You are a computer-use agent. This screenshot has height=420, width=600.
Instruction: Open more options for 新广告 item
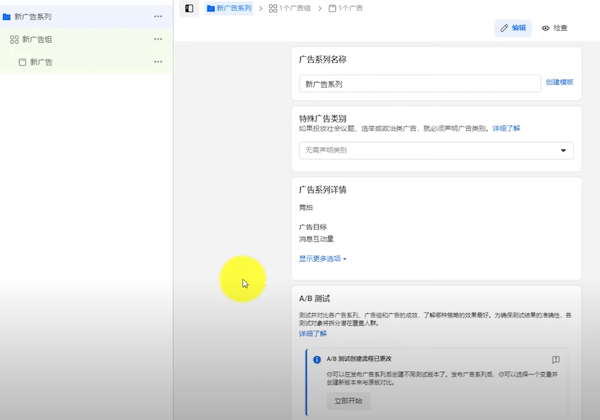(x=158, y=62)
